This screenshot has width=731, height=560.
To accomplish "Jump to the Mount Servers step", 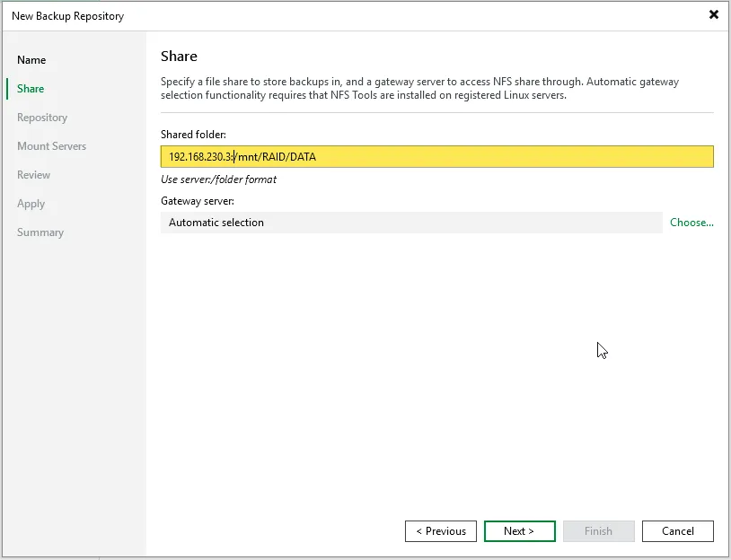I will [x=51, y=146].
